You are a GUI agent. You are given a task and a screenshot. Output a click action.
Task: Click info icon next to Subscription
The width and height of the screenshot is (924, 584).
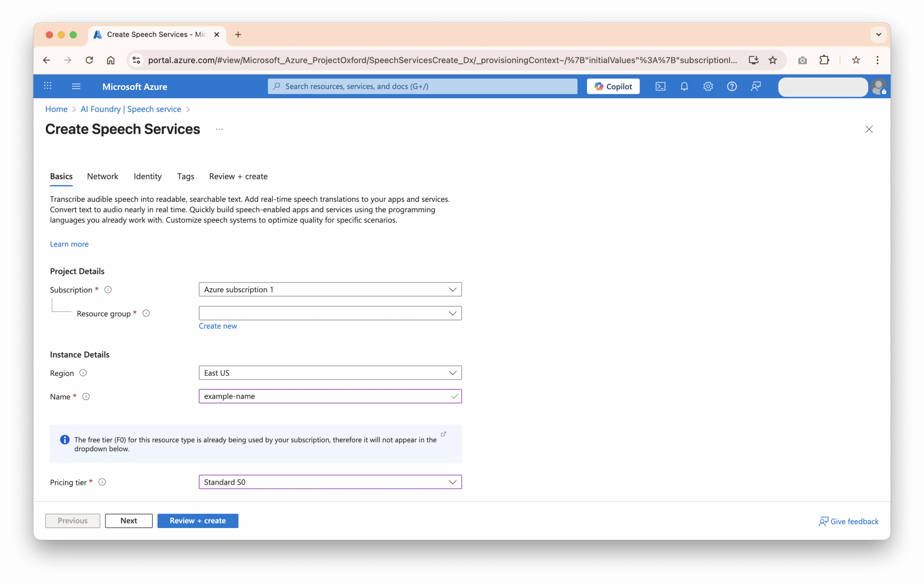[x=108, y=290]
